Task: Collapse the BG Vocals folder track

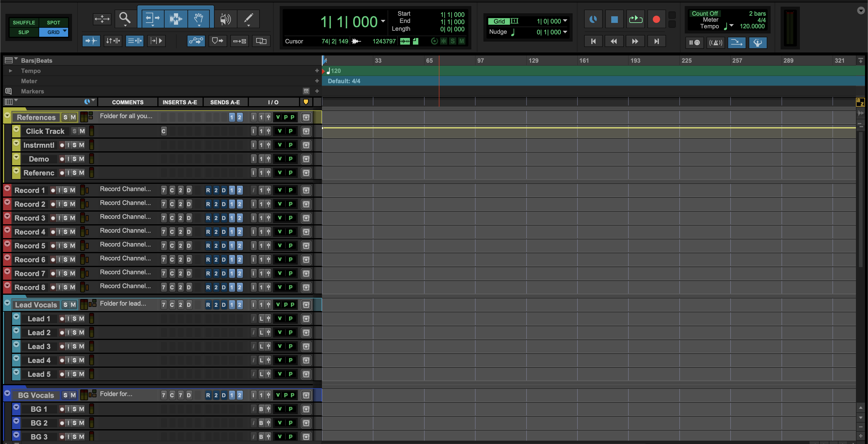Action: 7,393
